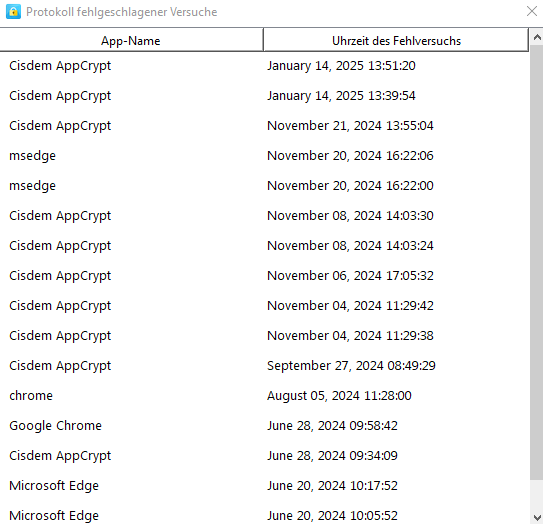Click the timestamp November 08, 2024 14:03:24
The height and width of the screenshot is (524, 543).
[x=350, y=246]
